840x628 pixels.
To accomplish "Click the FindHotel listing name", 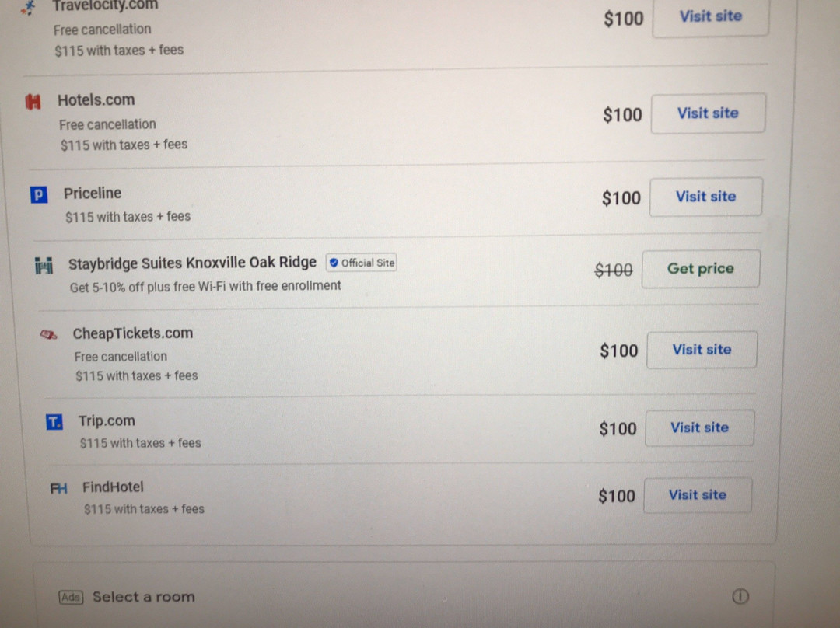I will point(113,487).
